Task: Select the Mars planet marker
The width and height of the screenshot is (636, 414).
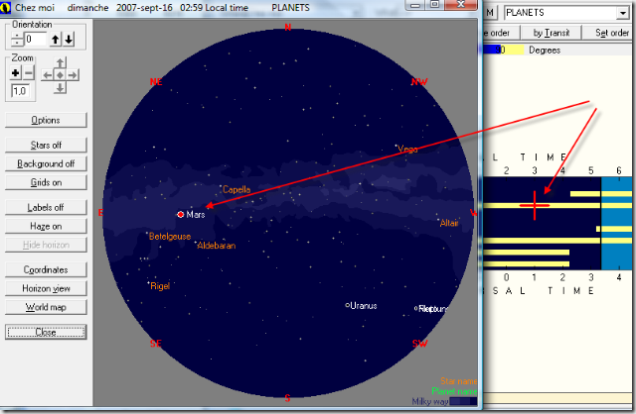Action: (180, 215)
